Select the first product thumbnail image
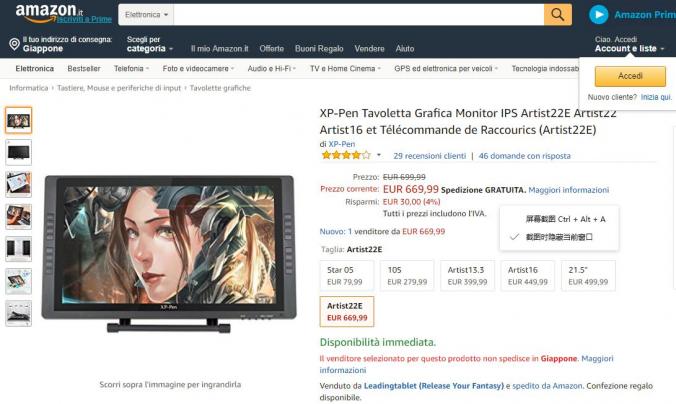This screenshot has height=404, width=676. click(x=19, y=120)
